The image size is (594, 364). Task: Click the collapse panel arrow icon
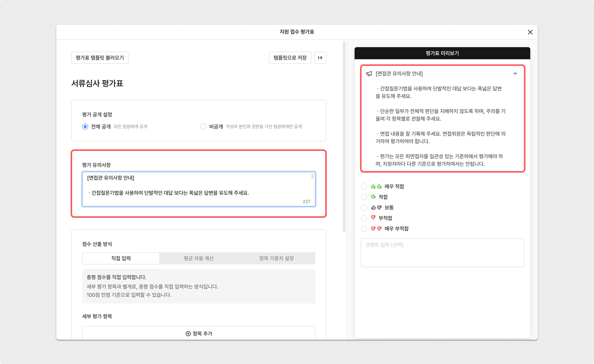click(x=320, y=58)
